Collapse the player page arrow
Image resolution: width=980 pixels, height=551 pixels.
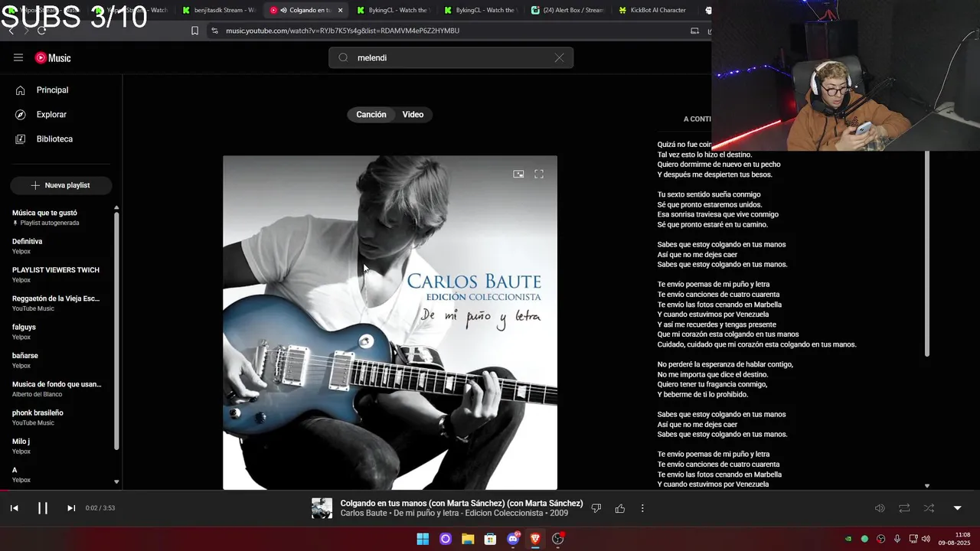pos(957,508)
